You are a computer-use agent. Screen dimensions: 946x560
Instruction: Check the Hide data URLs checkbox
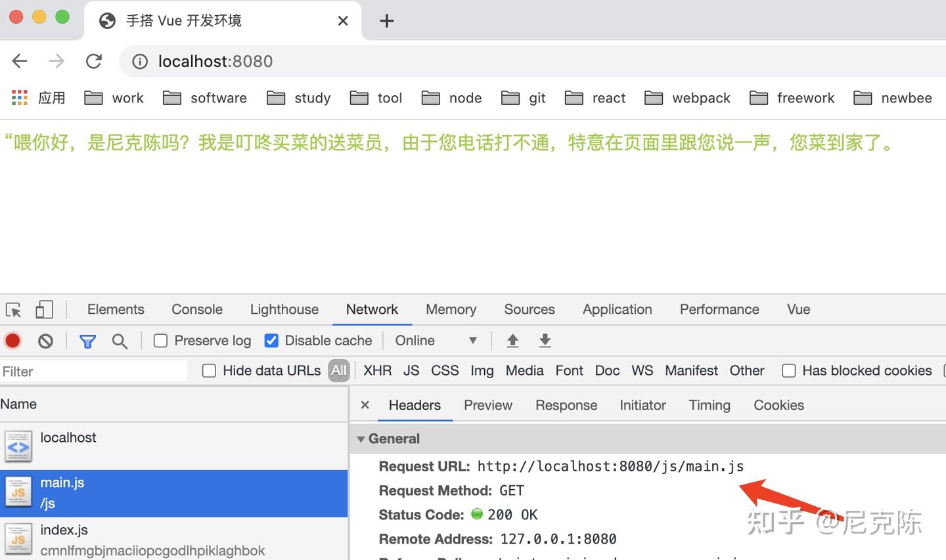[x=209, y=370]
